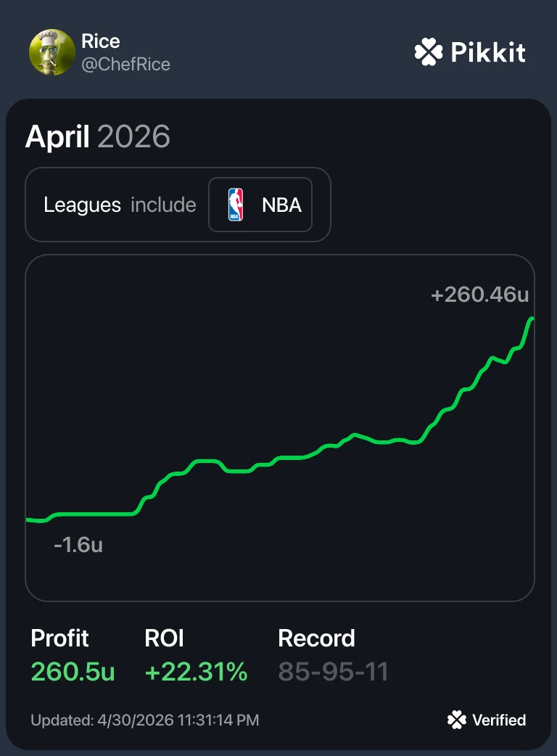Click the Pikkit brand name text
This screenshot has height=756, width=557.
pyautogui.click(x=488, y=52)
